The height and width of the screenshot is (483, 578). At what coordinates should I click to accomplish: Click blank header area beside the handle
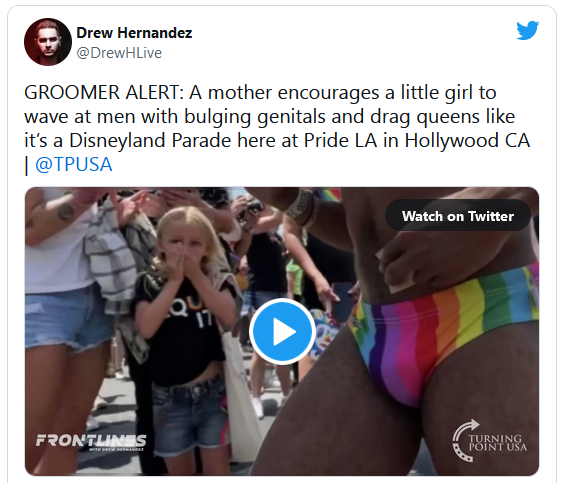[332, 53]
